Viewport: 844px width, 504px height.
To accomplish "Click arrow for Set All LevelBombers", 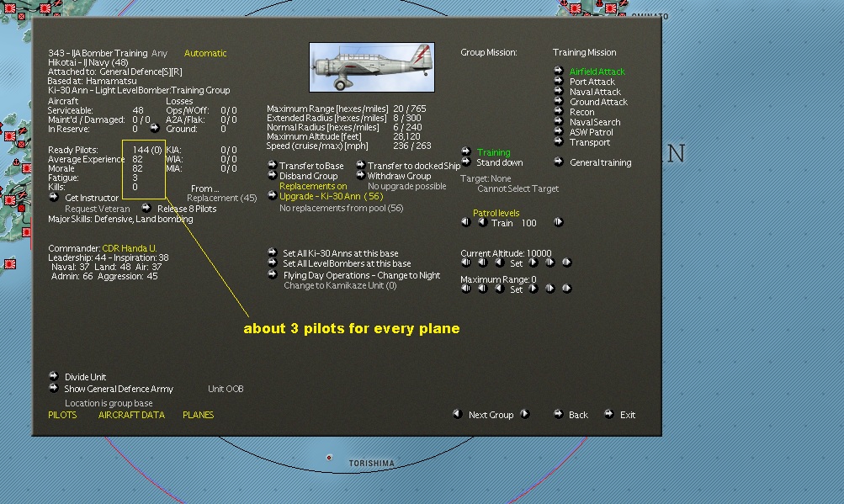I will [x=272, y=263].
